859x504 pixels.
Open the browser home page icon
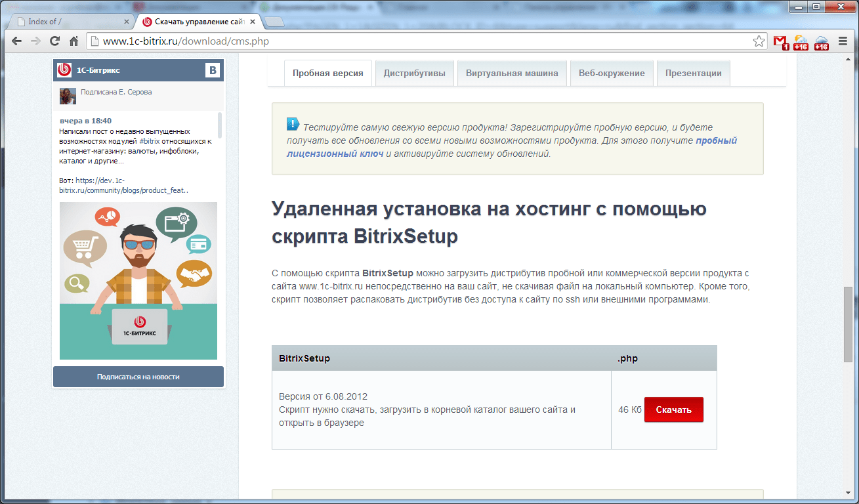click(74, 41)
